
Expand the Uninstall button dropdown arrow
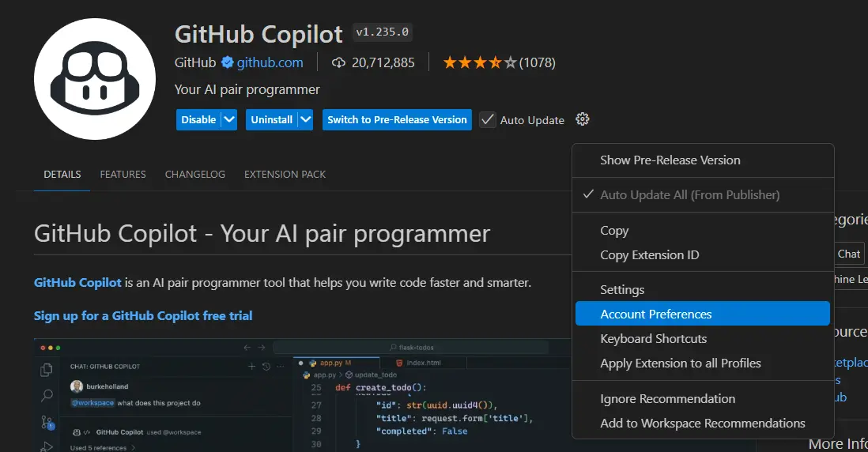(x=305, y=119)
